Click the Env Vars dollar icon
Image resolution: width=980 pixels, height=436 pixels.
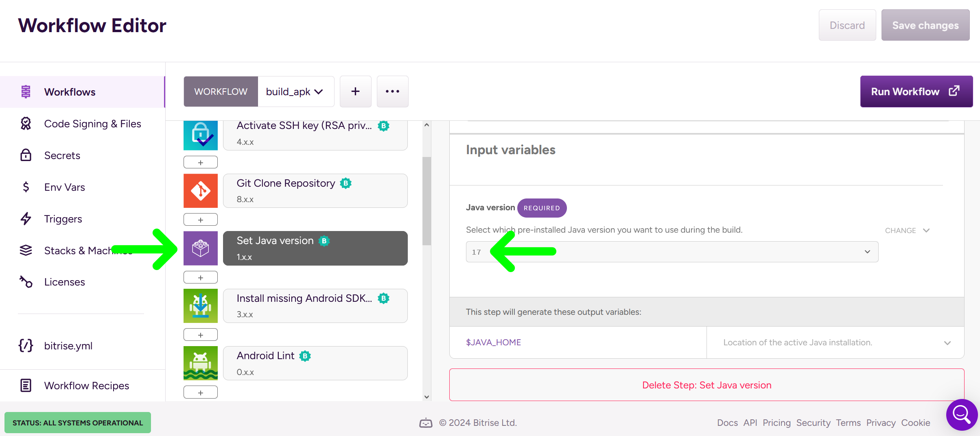pyautogui.click(x=26, y=187)
